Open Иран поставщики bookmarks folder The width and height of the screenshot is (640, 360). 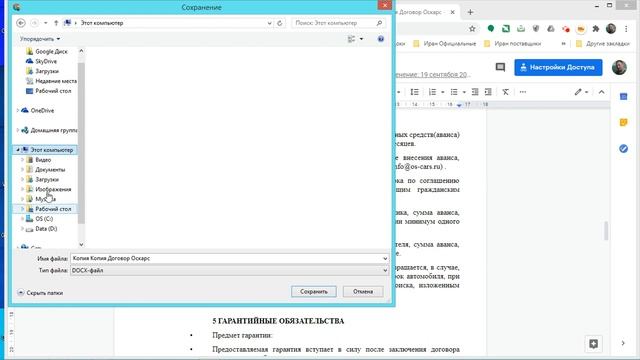pos(512,44)
